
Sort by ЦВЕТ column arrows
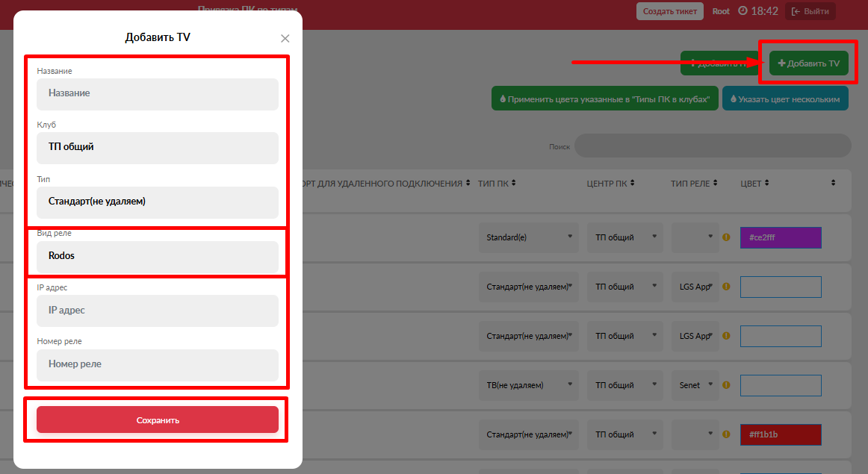[766, 183]
